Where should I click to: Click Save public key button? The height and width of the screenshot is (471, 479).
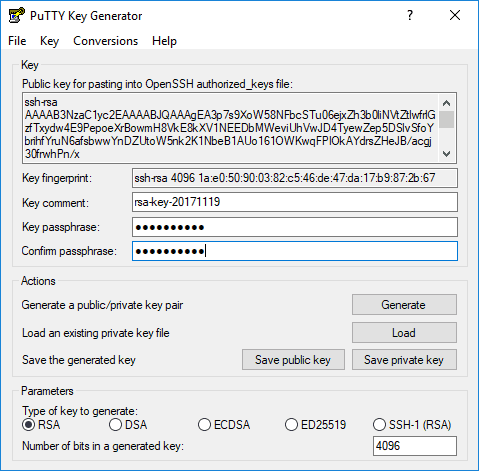(x=293, y=360)
